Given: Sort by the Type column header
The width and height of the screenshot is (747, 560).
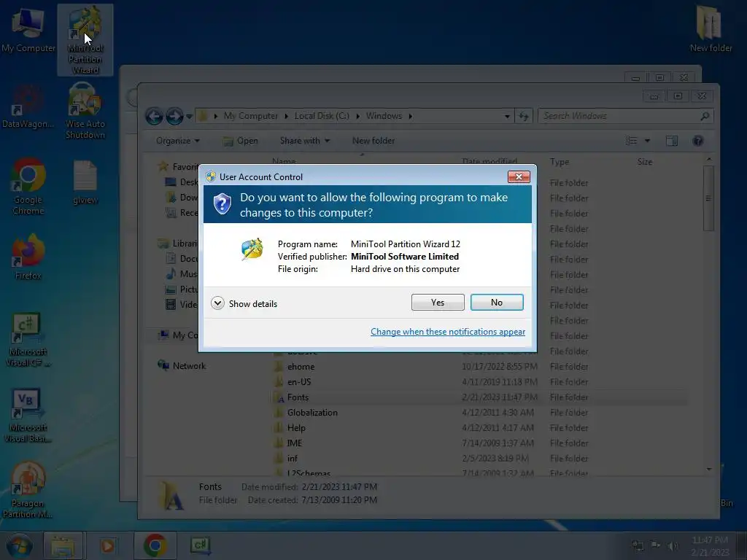Looking at the screenshot, I should (x=560, y=162).
